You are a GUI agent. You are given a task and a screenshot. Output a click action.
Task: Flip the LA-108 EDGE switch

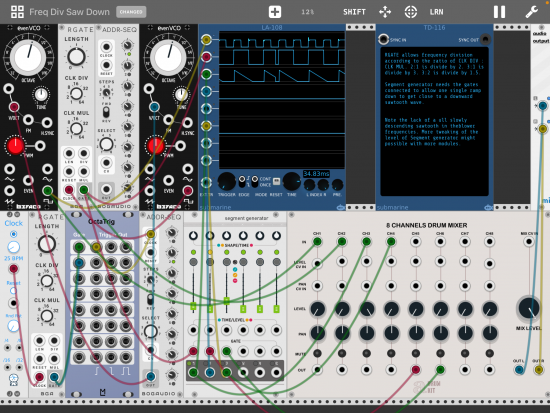(242, 181)
